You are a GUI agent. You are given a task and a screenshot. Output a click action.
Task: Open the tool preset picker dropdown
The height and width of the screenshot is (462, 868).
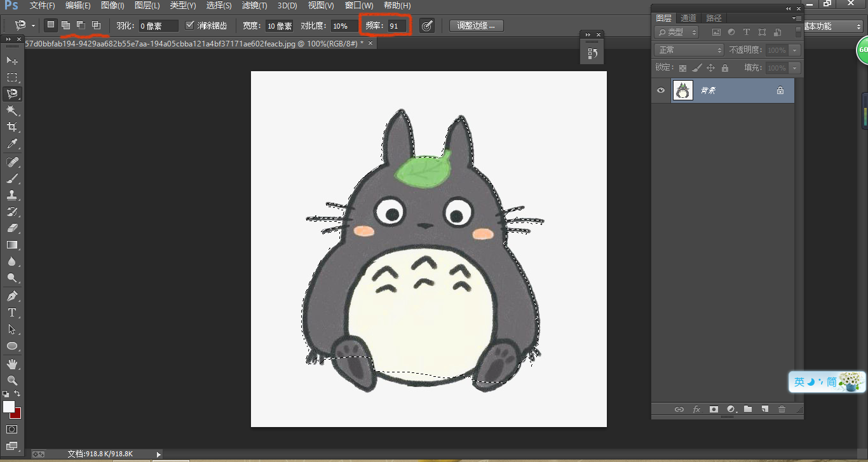click(33, 25)
